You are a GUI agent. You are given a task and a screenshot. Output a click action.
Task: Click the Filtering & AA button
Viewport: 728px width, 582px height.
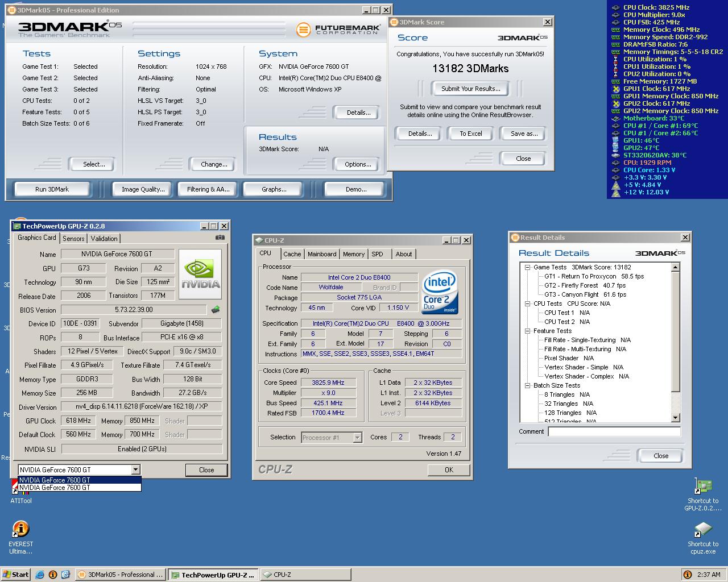click(208, 189)
